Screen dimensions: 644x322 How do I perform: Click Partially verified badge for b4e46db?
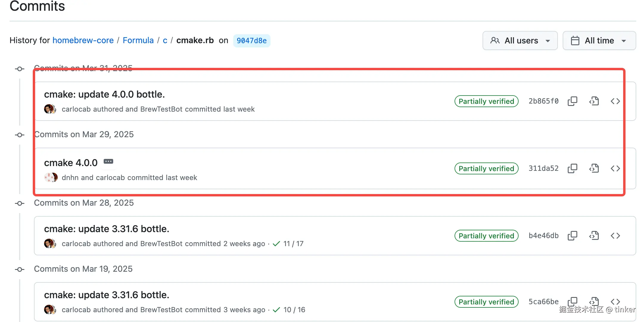[486, 236]
